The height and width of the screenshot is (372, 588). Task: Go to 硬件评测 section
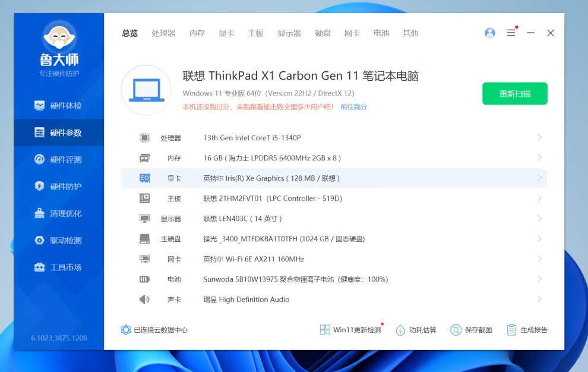point(59,159)
